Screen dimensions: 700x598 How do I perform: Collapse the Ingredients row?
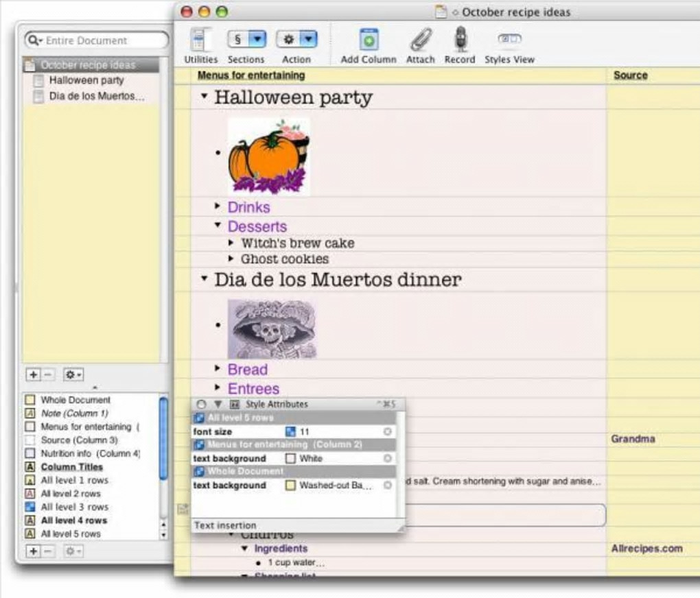[x=244, y=549]
